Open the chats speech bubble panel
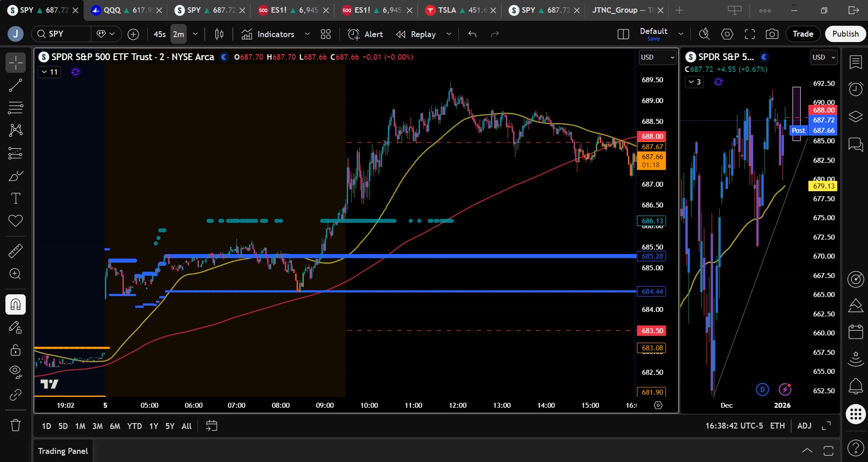Viewport: 868px width, 462px height. pos(855,145)
